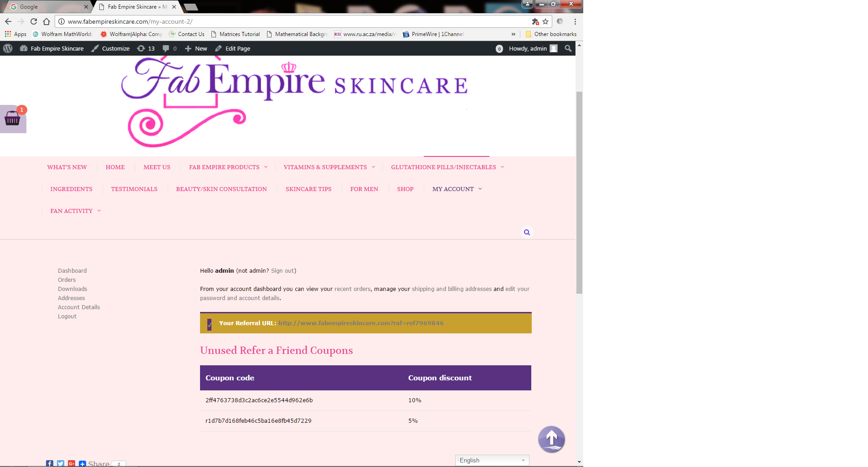Open the Ingredients menu item
This screenshot has height=467, width=868.
pyautogui.click(x=71, y=189)
